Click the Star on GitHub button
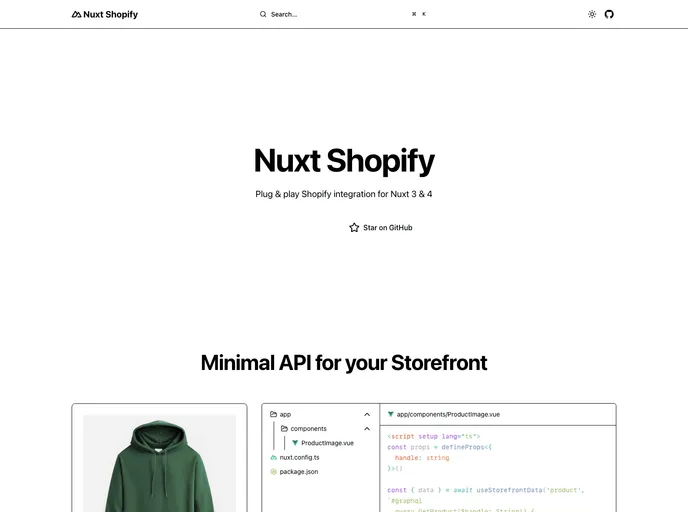The image size is (688, 512). coord(381,227)
